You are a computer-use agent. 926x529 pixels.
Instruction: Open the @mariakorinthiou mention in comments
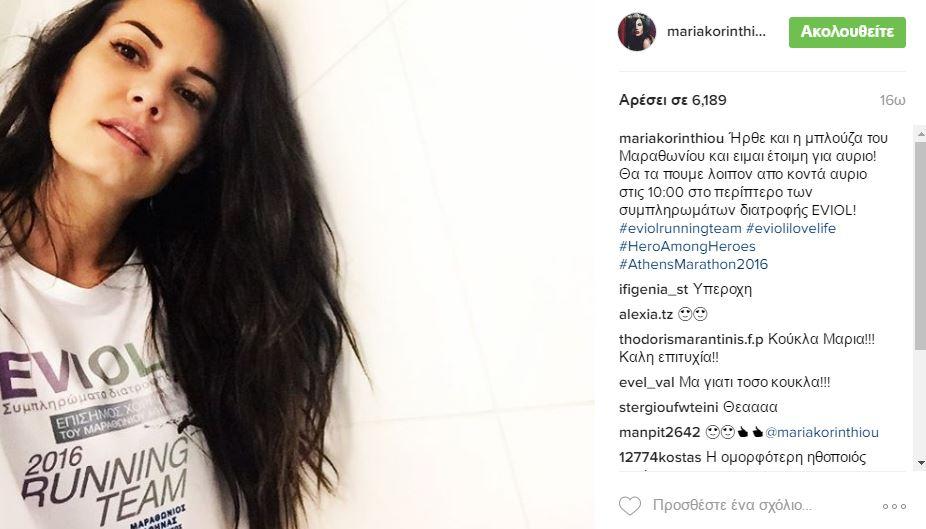[x=821, y=433]
